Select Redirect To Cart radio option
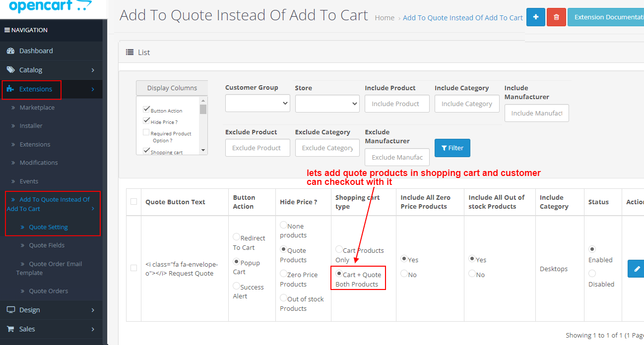This screenshot has width=644, height=345. coord(236,237)
